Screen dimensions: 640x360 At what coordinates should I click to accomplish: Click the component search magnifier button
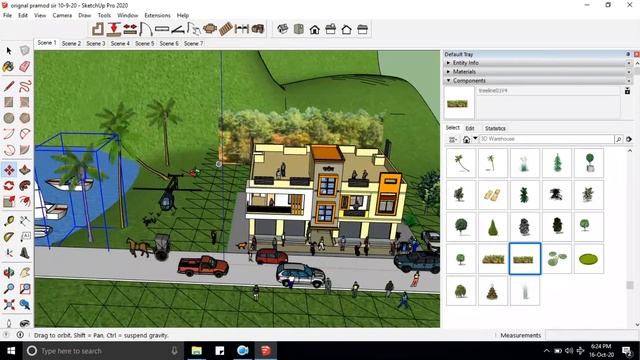click(618, 139)
